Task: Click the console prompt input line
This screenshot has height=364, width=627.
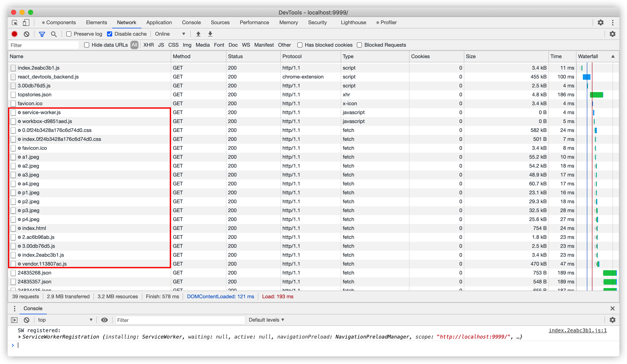Action: 313,345
